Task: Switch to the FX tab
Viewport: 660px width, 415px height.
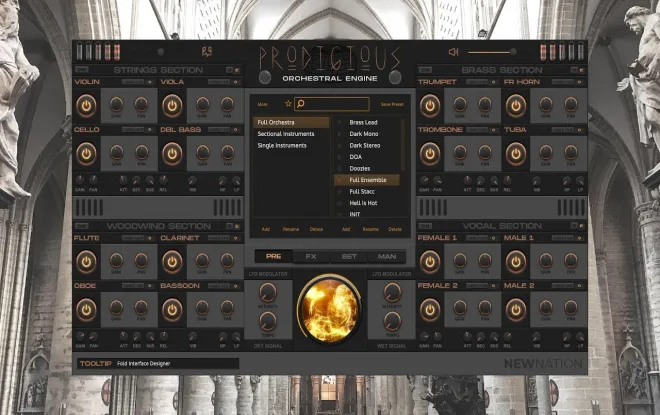Action: [311, 256]
